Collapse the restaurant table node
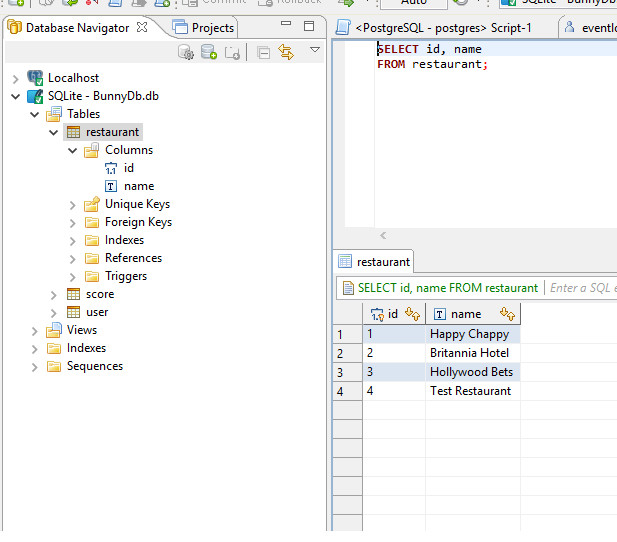 tap(54, 133)
